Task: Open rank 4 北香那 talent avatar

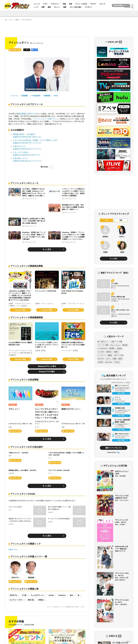Action: (x=122, y=245)
